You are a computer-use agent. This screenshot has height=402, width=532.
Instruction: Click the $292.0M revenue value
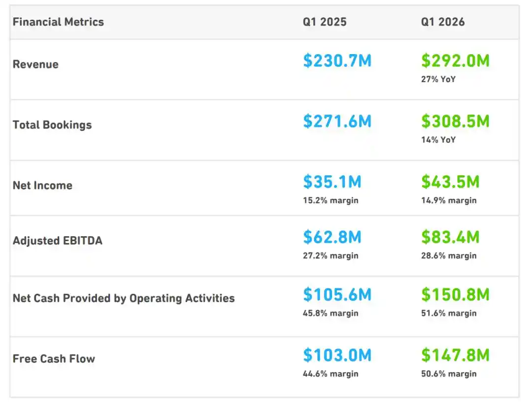pos(455,61)
